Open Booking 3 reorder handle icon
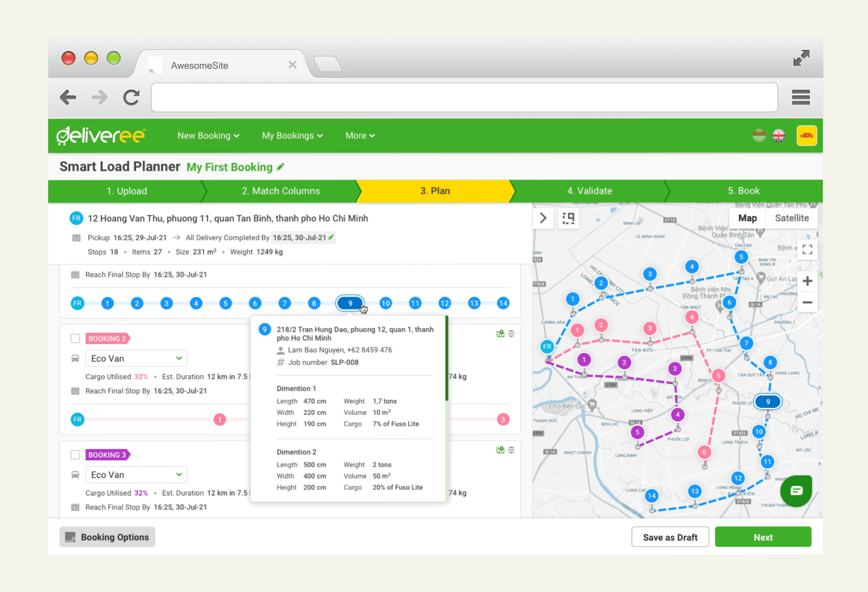 coord(511,450)
